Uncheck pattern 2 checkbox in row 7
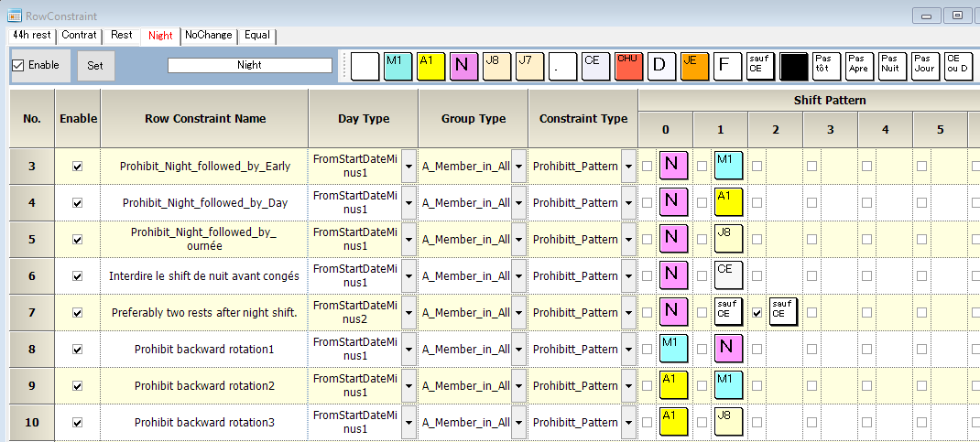The height and width of the screenshot is (442, 980). click(x=757, y=313)
